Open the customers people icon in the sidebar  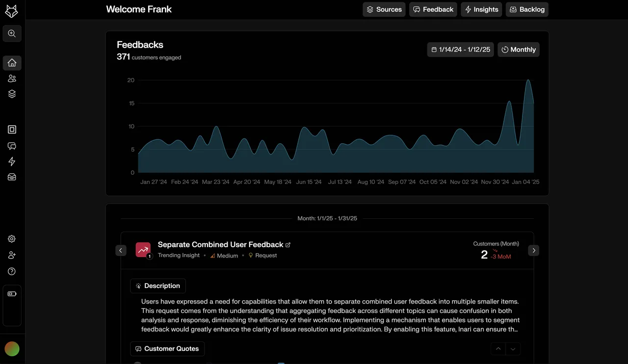pyautogui.click(x=12, y=78)
